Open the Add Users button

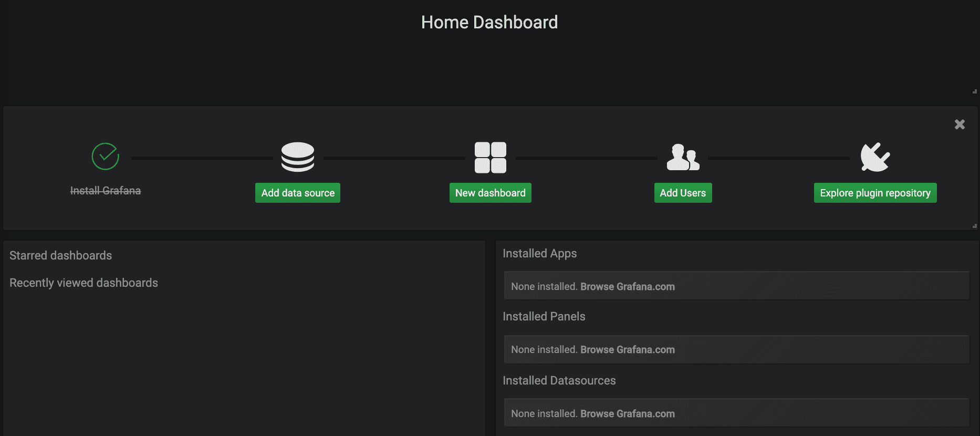pos(683,193)
